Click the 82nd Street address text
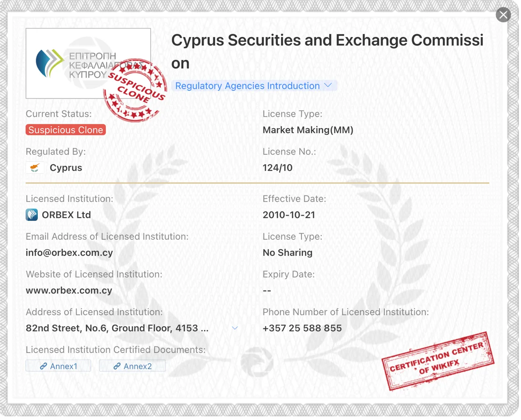The image size is (521, 420). point(117,328)
